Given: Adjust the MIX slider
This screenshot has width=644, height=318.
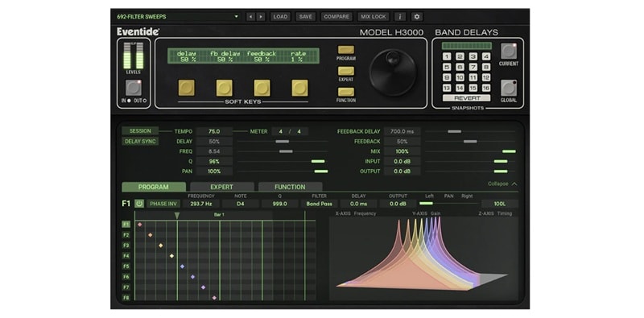Looking at the screenshot, I should (509, 151).
